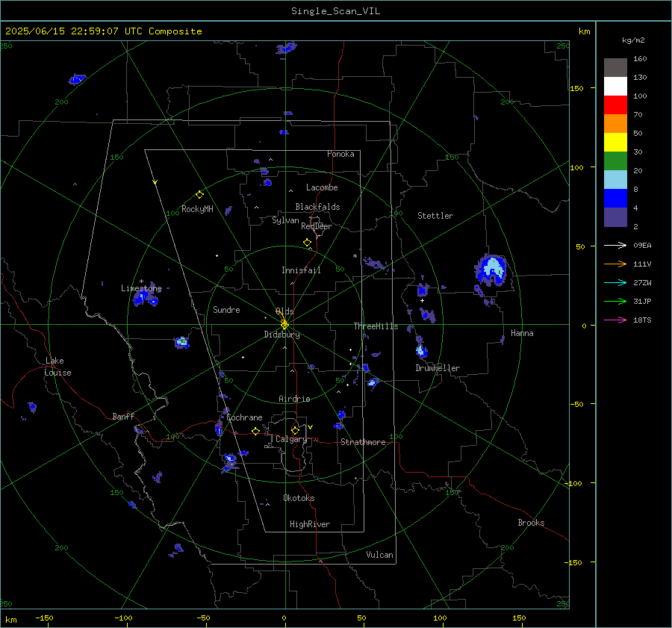
Task: Click the ThreeHills label
Action: point(376,326)
